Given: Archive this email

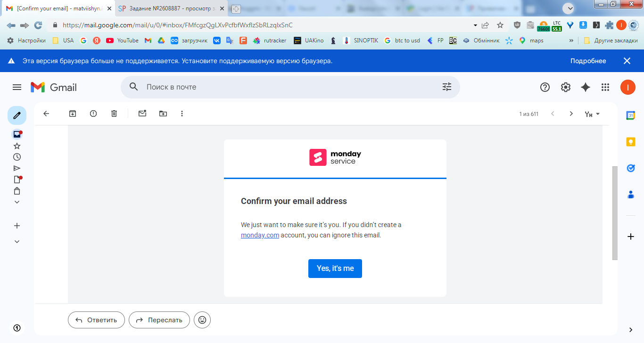Looking at the screenshot, I should 73,114.
